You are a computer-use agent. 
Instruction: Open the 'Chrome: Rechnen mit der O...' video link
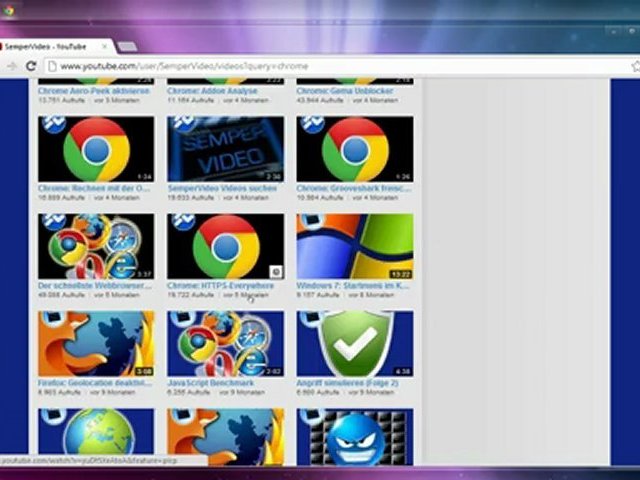(95, 188)
